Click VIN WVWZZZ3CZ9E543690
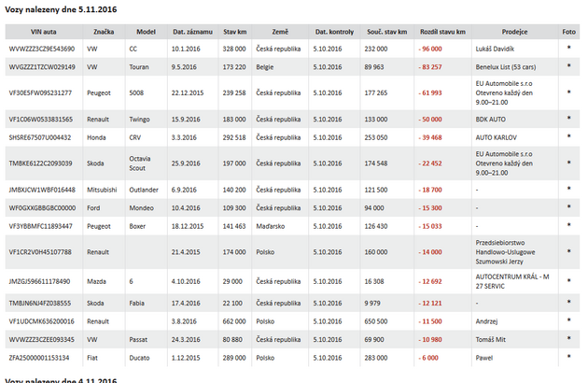Screen dimensions: 588x383 pos(41,48)
